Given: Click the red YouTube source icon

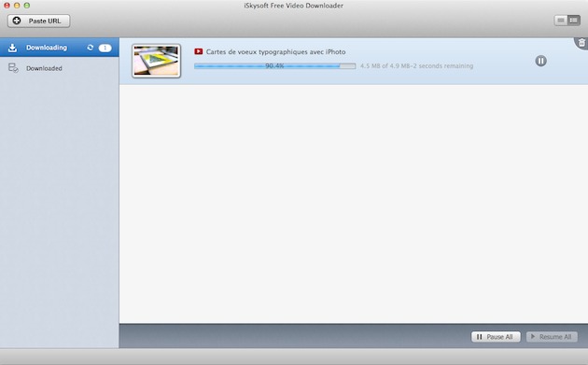Looking at the screenshot, I should point(199,51).
